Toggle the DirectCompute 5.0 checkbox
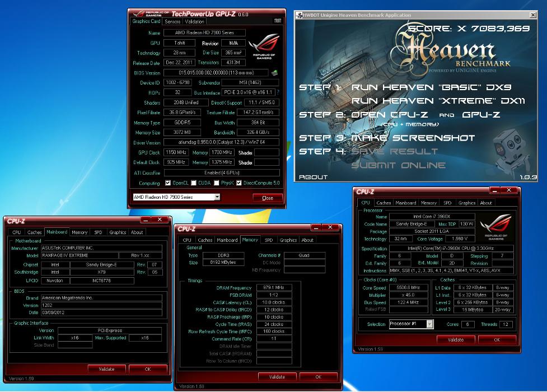 [239, 183]
